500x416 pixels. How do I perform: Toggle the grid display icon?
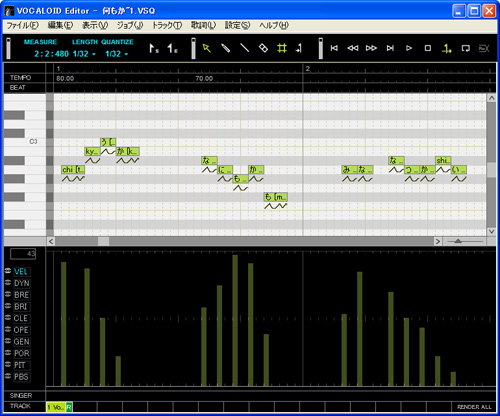coord(282,48)
